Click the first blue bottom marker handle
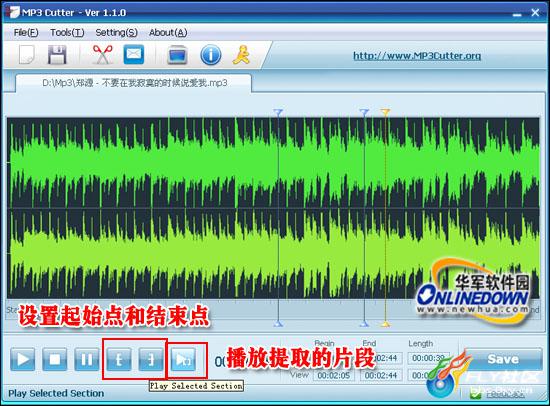 (278, 324)
